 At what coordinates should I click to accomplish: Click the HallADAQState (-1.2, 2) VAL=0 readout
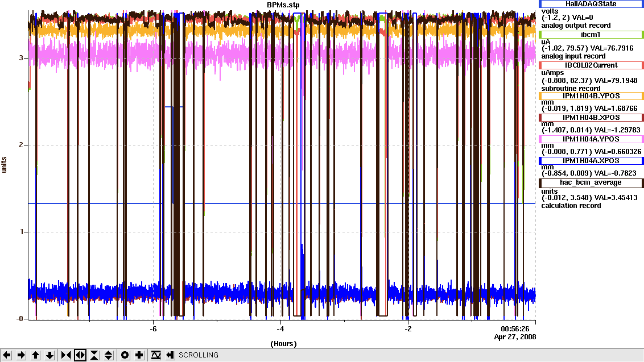[x=567, y=18]
